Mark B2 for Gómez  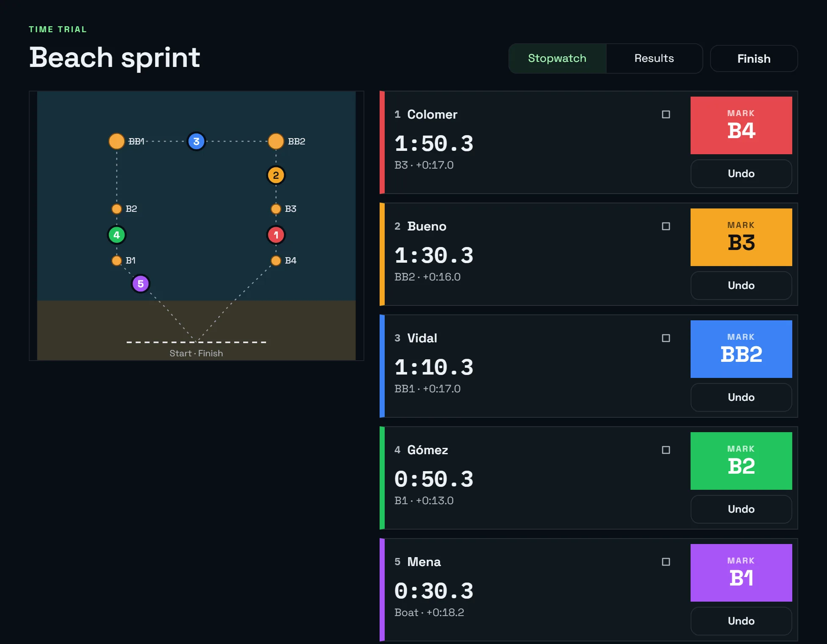coord(741,461)
